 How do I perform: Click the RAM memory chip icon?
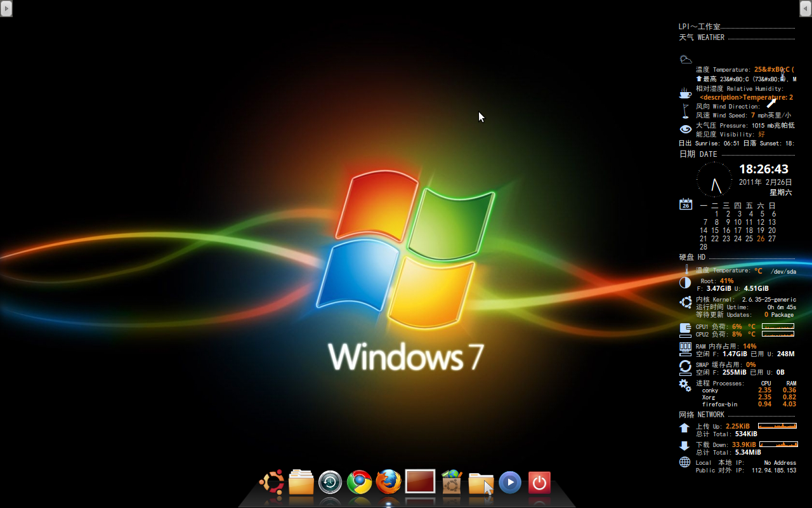coord(685,347)
